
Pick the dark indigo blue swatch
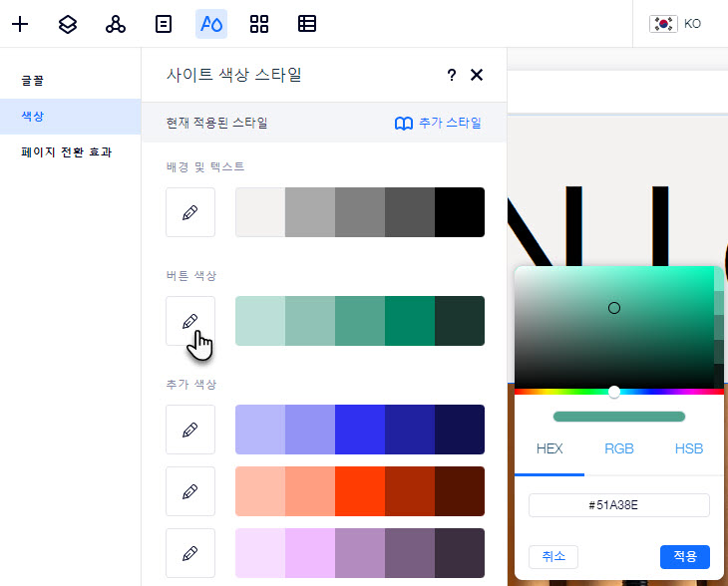(x=410, y=430)
